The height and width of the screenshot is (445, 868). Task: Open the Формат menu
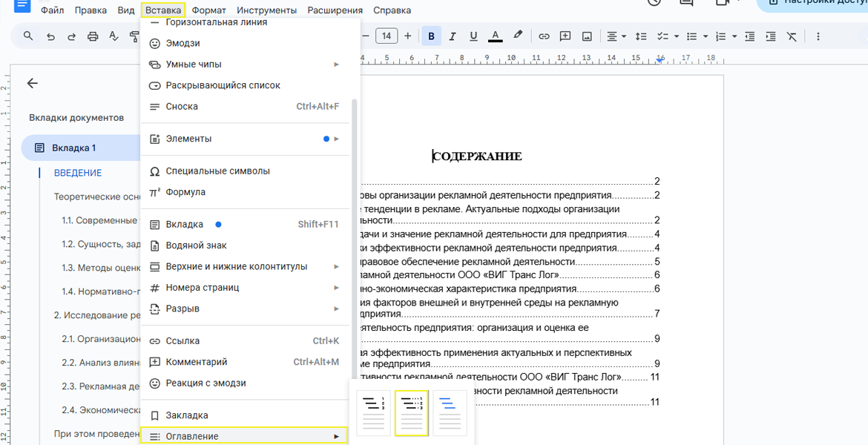[x=208, y=10]
